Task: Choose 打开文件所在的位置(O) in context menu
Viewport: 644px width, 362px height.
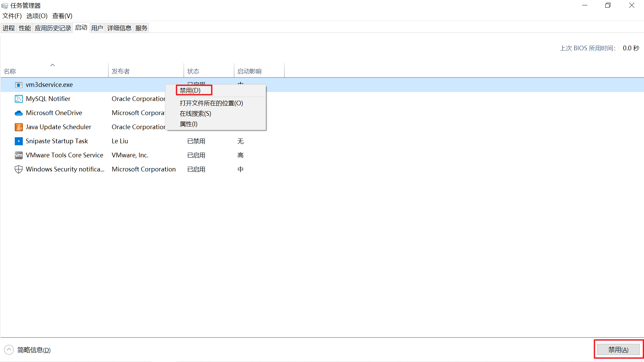Action: click(216, 103)
